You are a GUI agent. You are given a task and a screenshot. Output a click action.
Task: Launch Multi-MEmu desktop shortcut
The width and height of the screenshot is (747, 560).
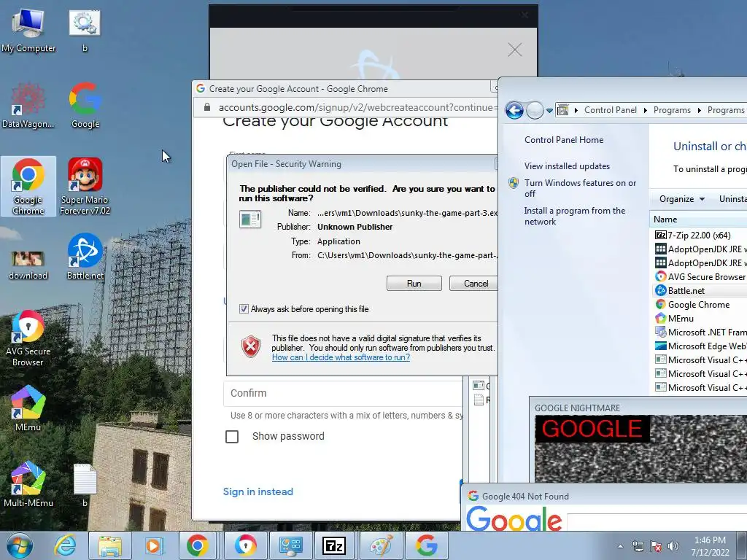coord(28,484)
